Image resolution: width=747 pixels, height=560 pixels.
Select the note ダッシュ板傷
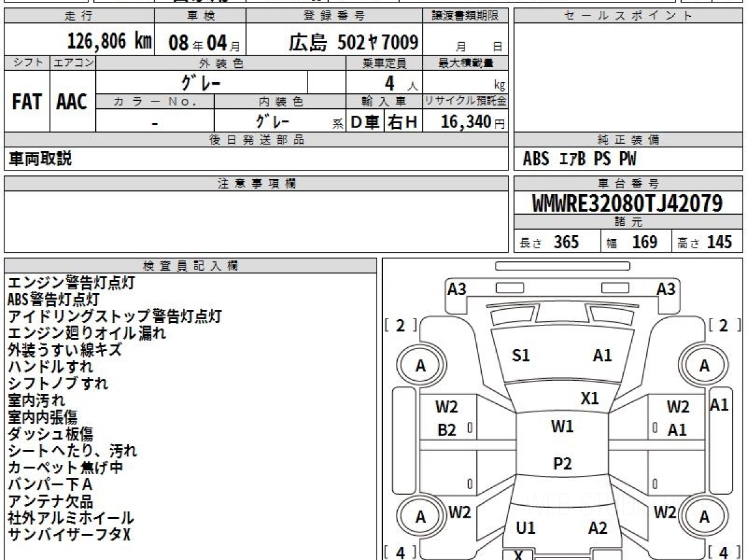point(50,434)
